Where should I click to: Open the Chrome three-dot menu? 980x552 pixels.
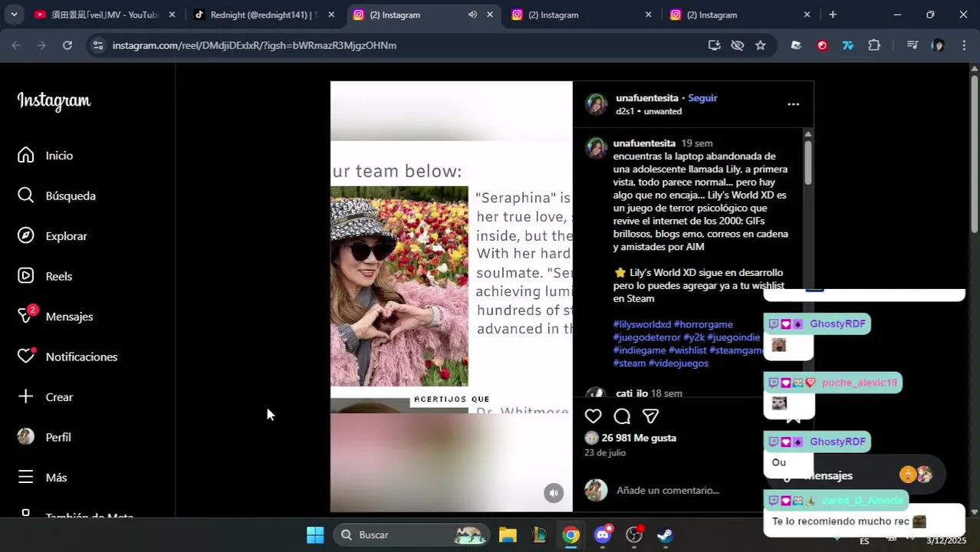pyautogui.click(x=964, y=45)
